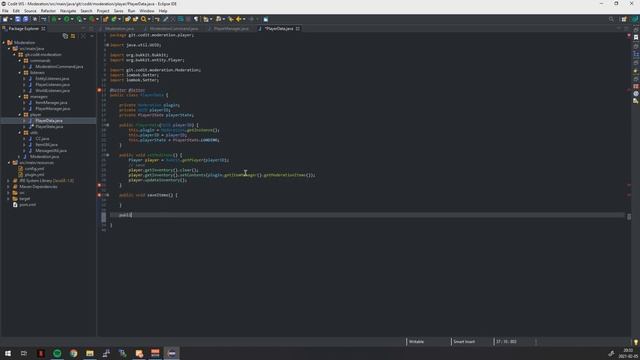
Task: Select config.yml in resources
Action: pos(34,169)
